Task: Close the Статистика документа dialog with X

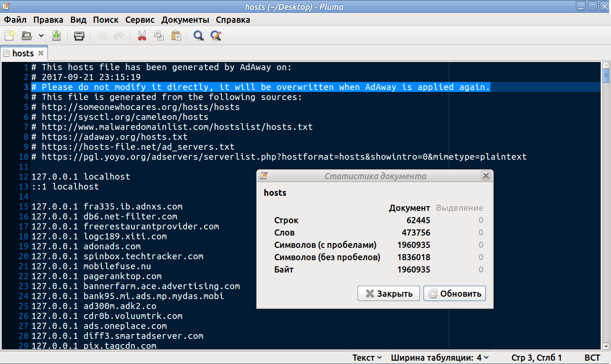Action: [486, 176]
